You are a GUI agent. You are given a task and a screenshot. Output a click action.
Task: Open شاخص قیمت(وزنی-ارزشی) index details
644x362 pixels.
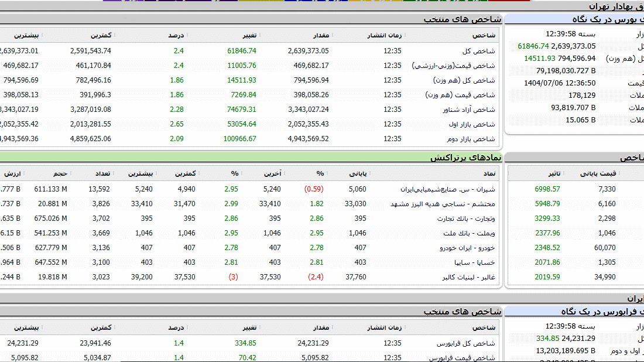454,66
